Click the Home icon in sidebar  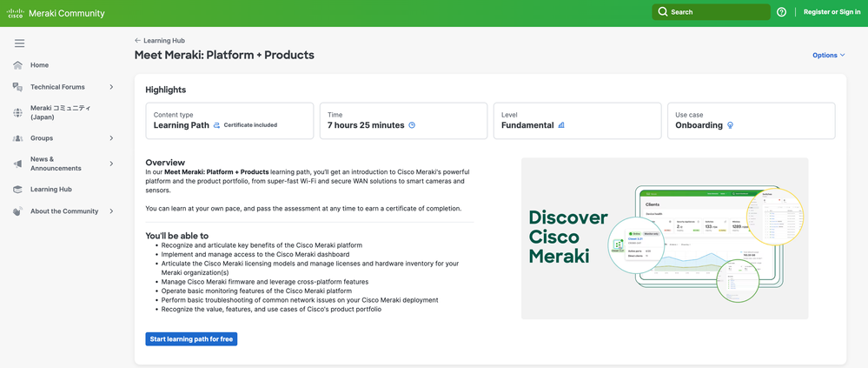pos(17,65)
